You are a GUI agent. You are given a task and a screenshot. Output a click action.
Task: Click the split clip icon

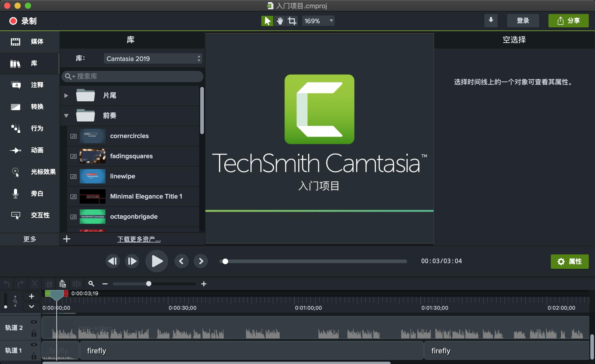77,284
